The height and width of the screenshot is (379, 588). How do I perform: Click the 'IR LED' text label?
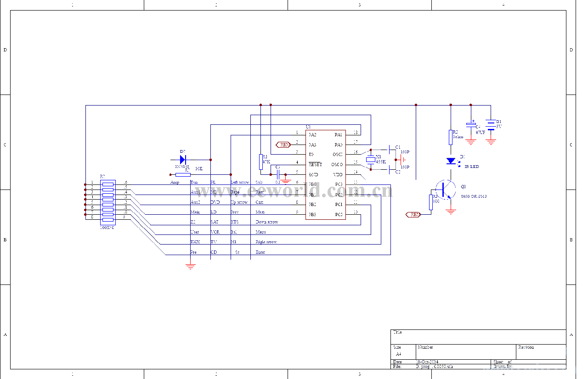(472, 167)
